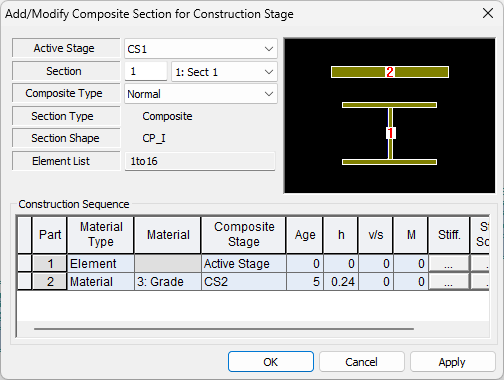Click the Section number input field
This screenshot has height=380, width=504.
[x=146, y=71]
